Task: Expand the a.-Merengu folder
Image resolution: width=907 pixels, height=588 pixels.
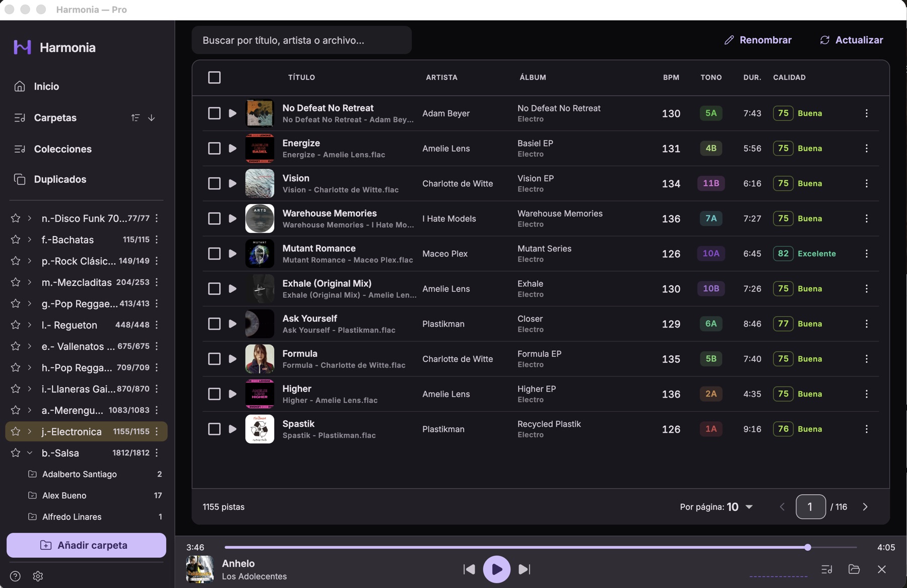Action: click(30, 410)
